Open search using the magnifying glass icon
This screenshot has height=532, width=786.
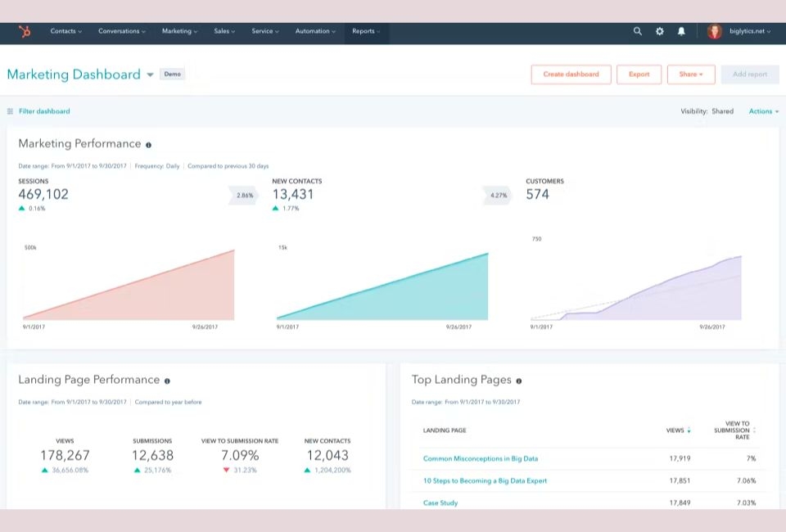(638, 32)
